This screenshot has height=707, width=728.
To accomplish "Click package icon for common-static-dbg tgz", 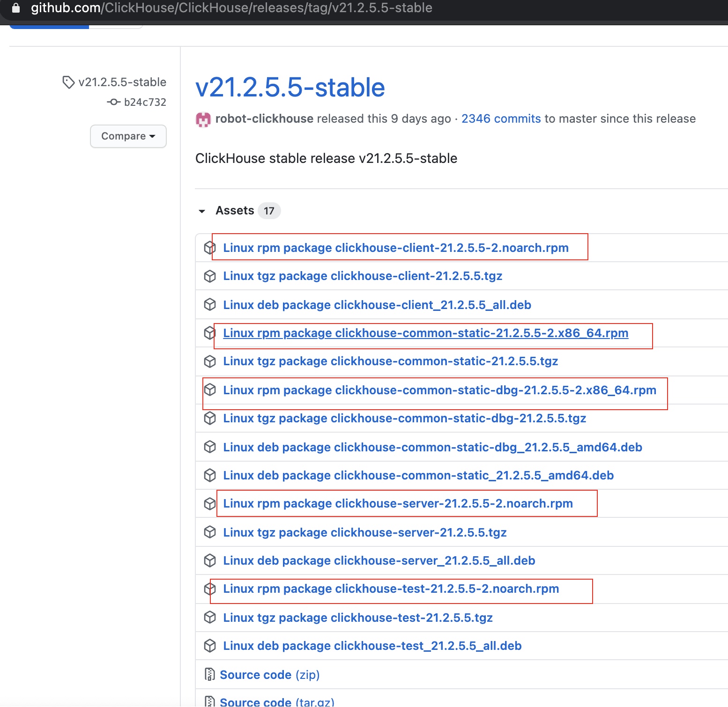I will click(x=210, y=418).
